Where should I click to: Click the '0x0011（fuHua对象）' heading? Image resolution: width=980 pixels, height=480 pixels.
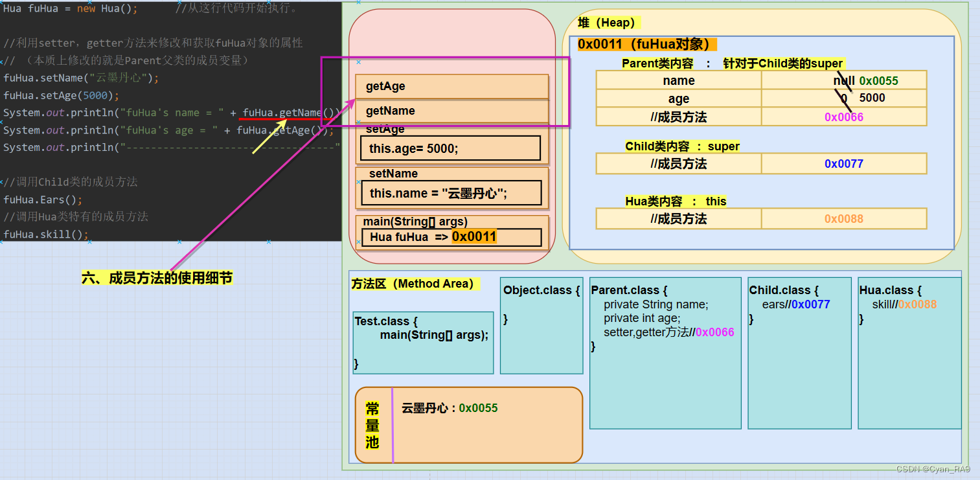coord(647,44)
